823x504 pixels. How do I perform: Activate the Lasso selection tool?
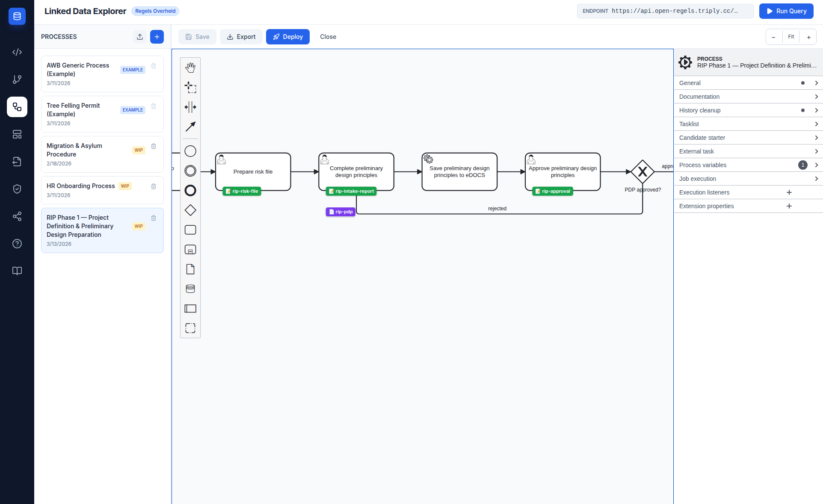click(x=190, y=87)
